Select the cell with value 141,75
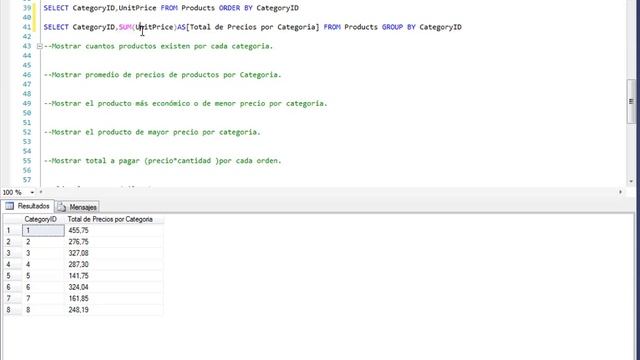The width and height of the screenshot is (640, 360). [113, 276]
